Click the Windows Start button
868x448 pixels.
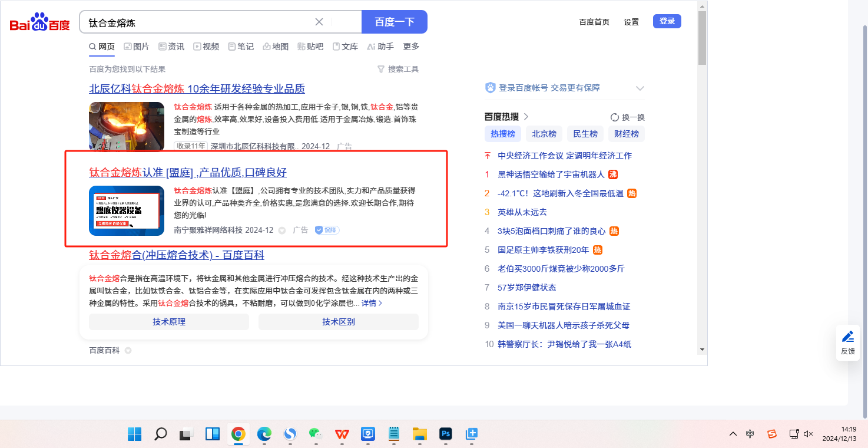(135, 434)
